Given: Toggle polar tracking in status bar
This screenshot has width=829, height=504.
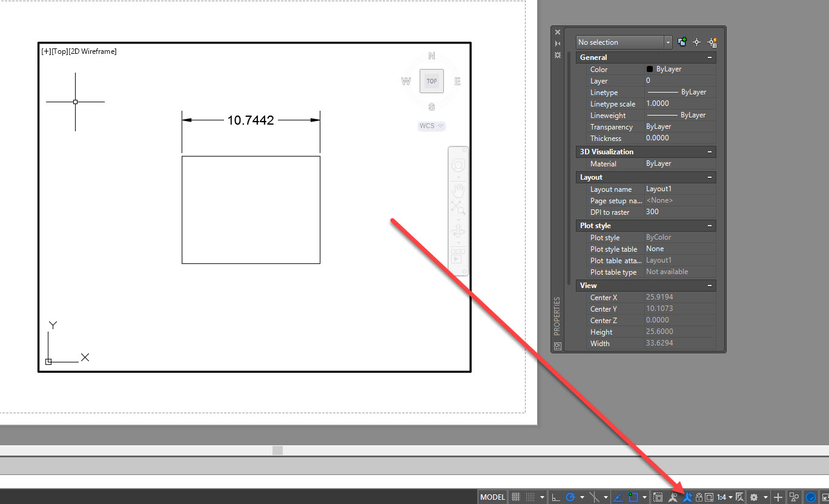Looking at the screenshot, I should click(570, 497).
